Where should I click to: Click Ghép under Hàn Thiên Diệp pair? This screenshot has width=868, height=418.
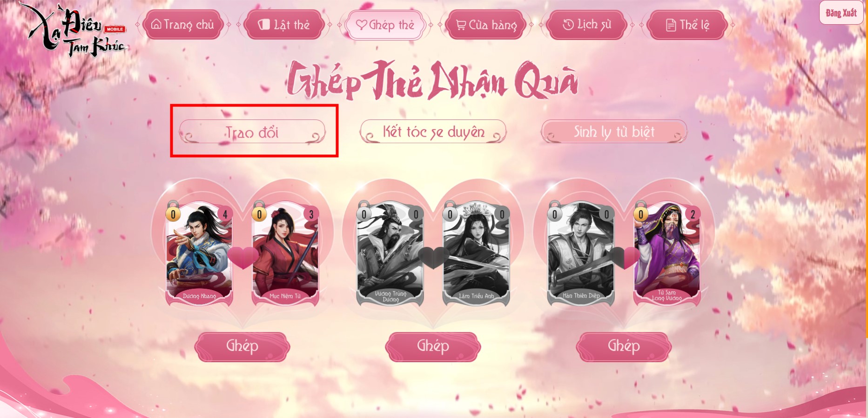coord(624,346)
